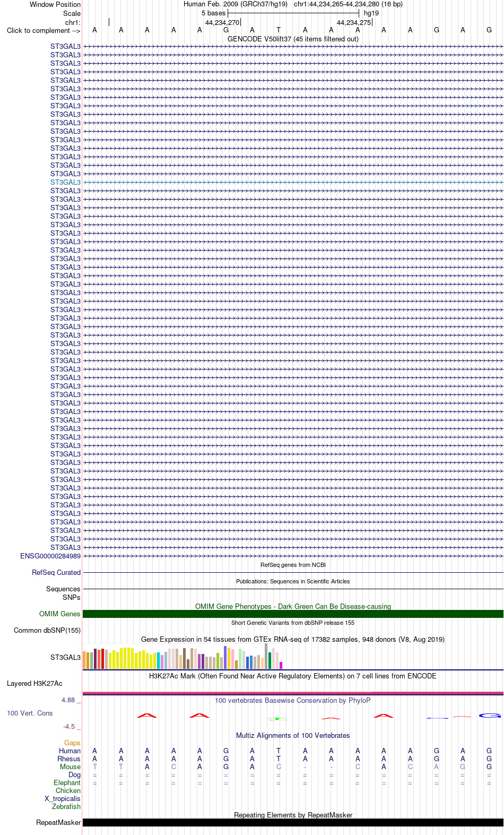Viewport: 504px width, 835px height.
Task: Select the Mouse alignment row label
Action: pos(70,767)
